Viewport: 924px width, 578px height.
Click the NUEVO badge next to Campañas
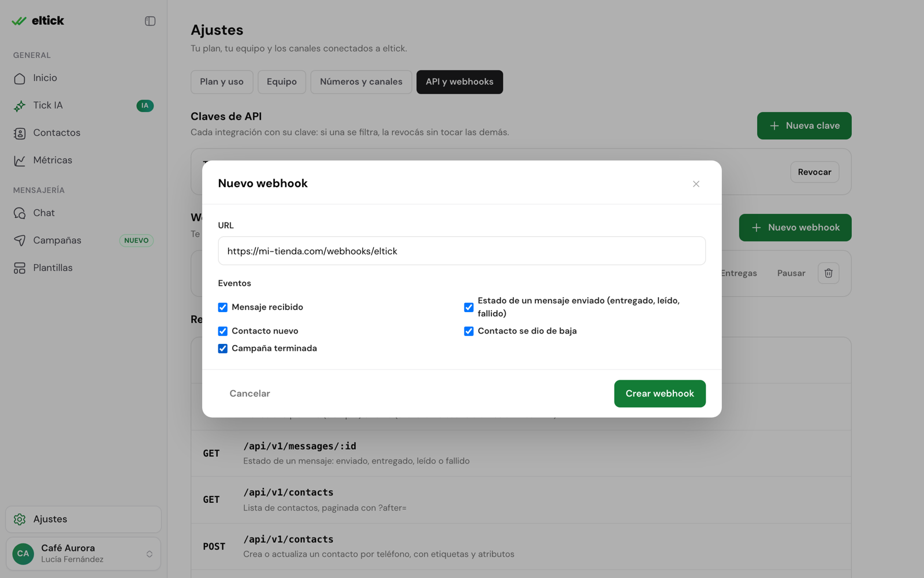click(x=136, y=240)
